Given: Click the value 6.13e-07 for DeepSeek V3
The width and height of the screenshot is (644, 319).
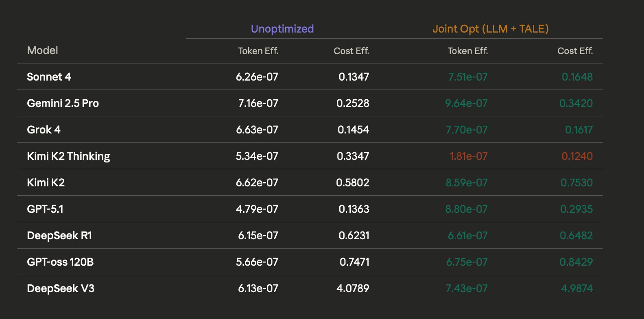Looking at the screenshot, I should 258,288.
